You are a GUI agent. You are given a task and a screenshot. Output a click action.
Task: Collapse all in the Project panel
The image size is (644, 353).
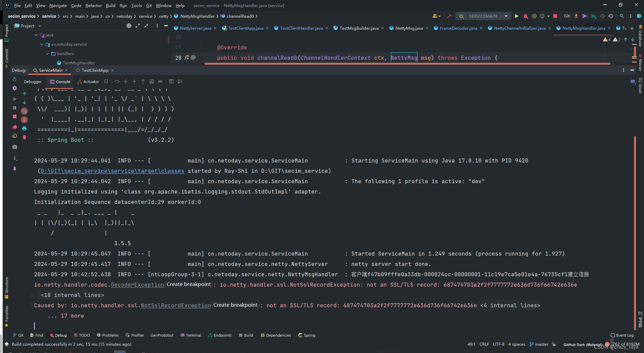coord(146,26)
